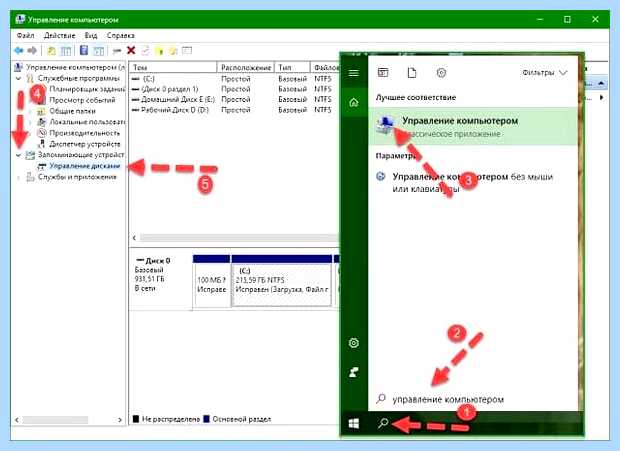Open Help via the blue book icon
This screenshot has height=451, width=620.
pos(84,50)
